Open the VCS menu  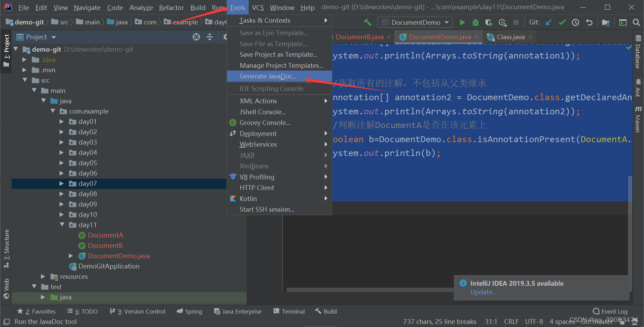click(258, 8)
